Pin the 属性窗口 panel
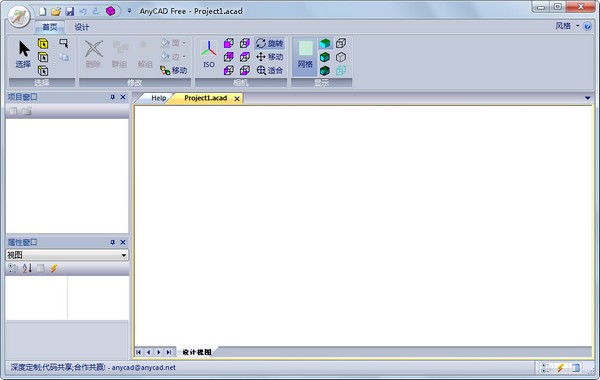Image resolution: width=600 pixels, height=380 pixels. tap(112, 242)
